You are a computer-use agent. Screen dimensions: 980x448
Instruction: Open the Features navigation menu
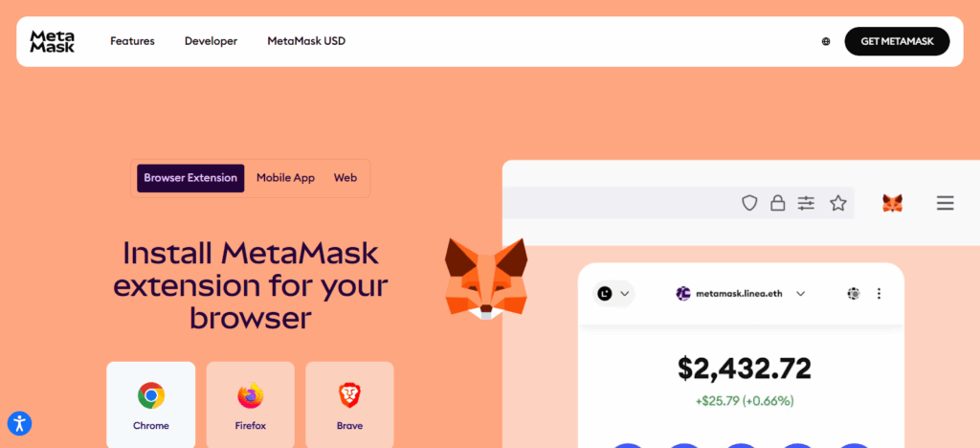[x=132, y=41]
